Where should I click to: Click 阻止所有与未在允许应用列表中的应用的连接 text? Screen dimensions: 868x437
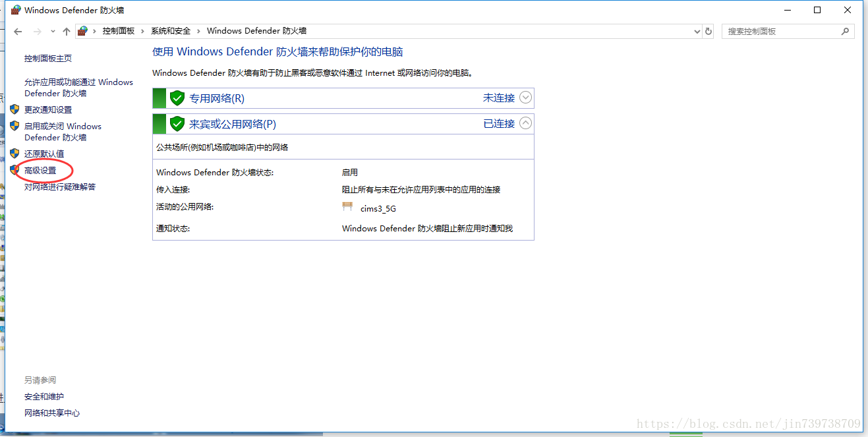click(421, 190)
